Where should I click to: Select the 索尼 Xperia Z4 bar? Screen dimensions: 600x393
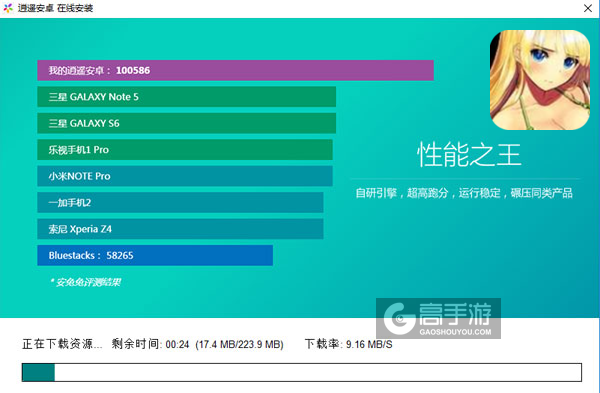pos(180,229)
